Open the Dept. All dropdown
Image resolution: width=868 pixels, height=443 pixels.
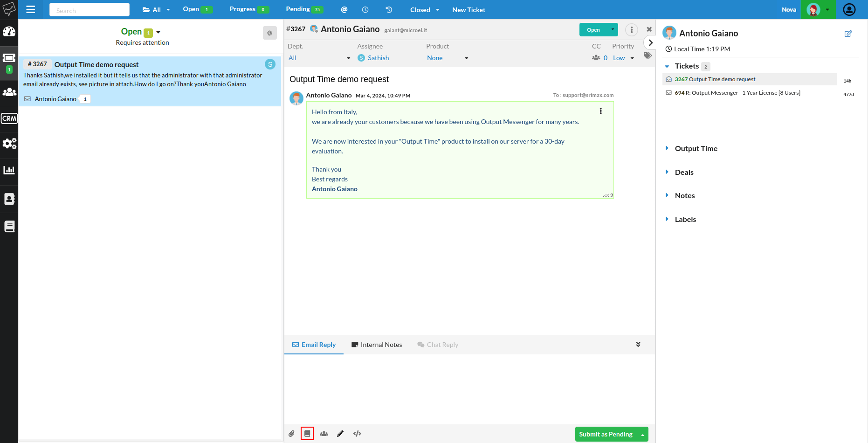point(319,58)
